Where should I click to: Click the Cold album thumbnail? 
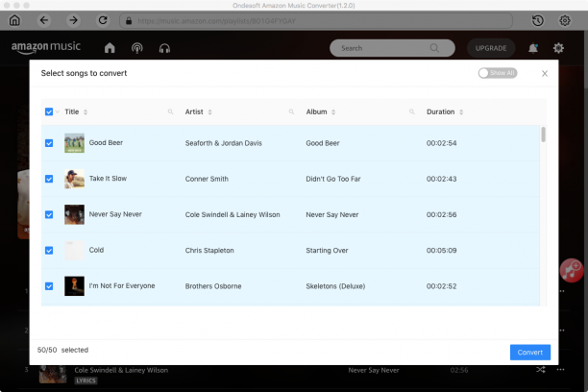click(74, 250)
